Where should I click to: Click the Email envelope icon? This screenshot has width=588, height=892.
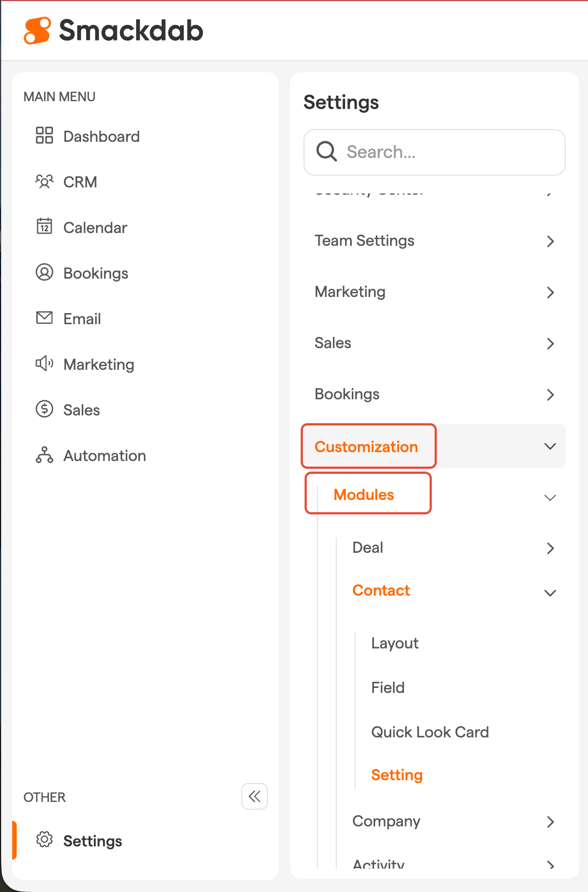[44, 318]
